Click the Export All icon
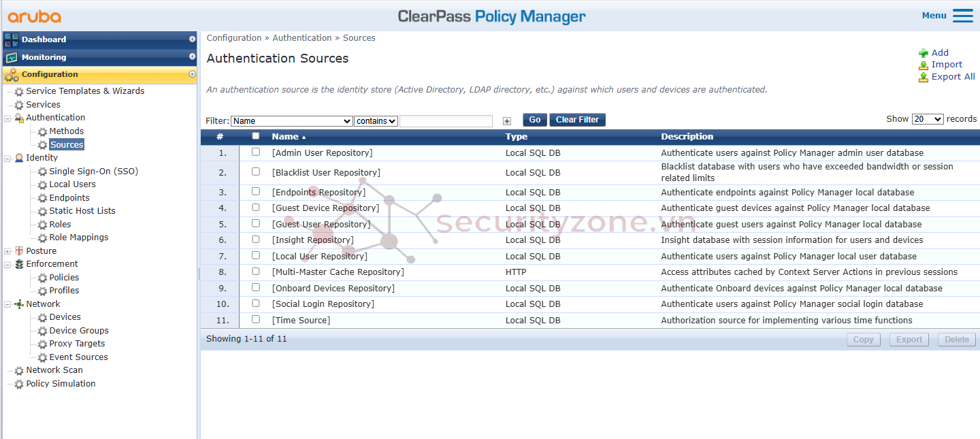 tap(924, 78)
